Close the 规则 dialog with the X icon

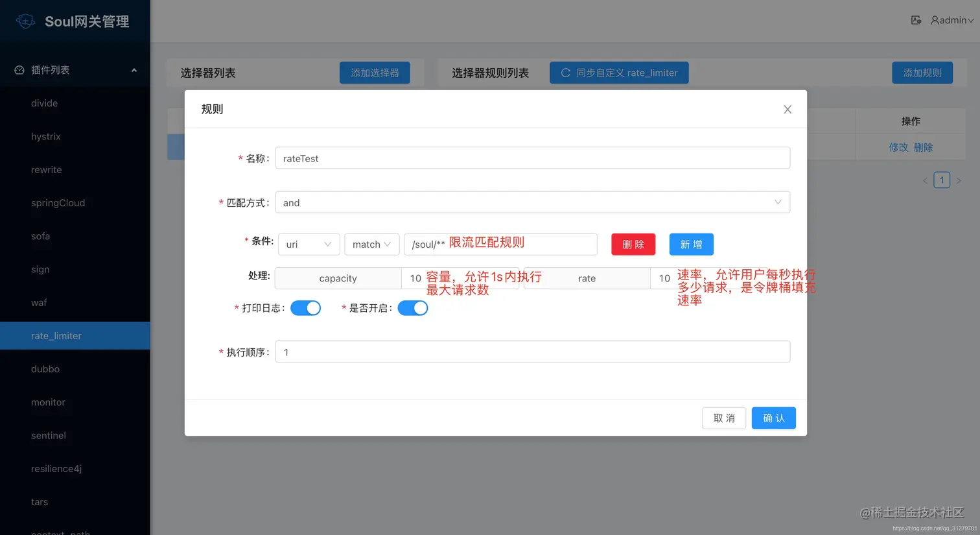(787, 110)
